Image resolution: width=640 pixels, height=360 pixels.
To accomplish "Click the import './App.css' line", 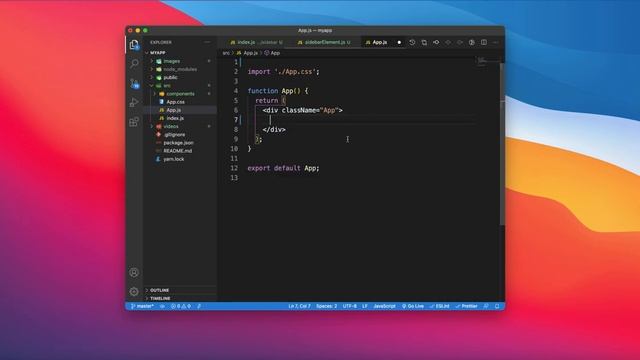I will pos(284,71).
